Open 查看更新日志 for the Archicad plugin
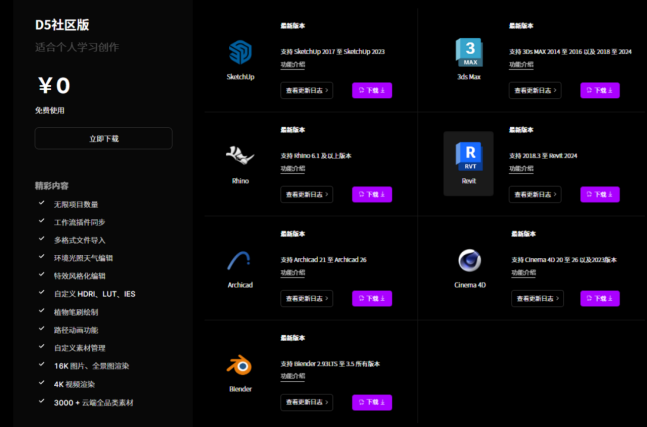Screen dimensions: 647x427 307,298
